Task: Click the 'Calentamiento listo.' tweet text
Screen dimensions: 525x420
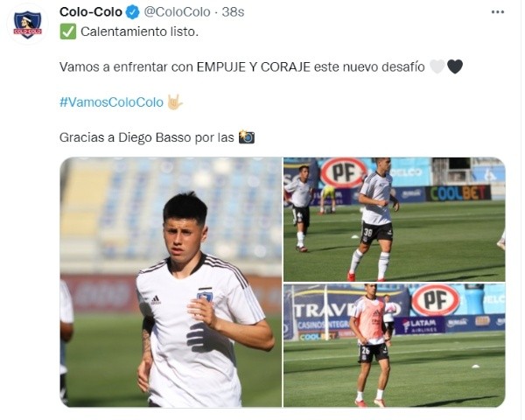Action: [140, 31]
